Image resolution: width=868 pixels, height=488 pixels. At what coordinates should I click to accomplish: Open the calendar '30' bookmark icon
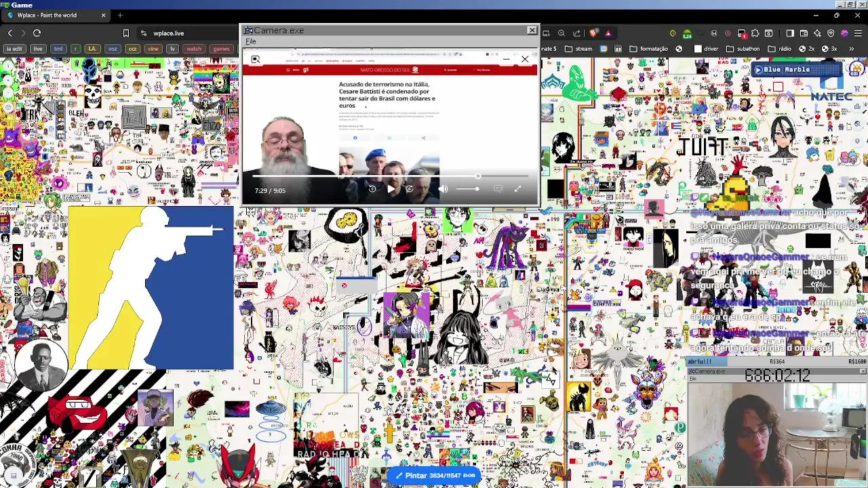pos(604,49)
